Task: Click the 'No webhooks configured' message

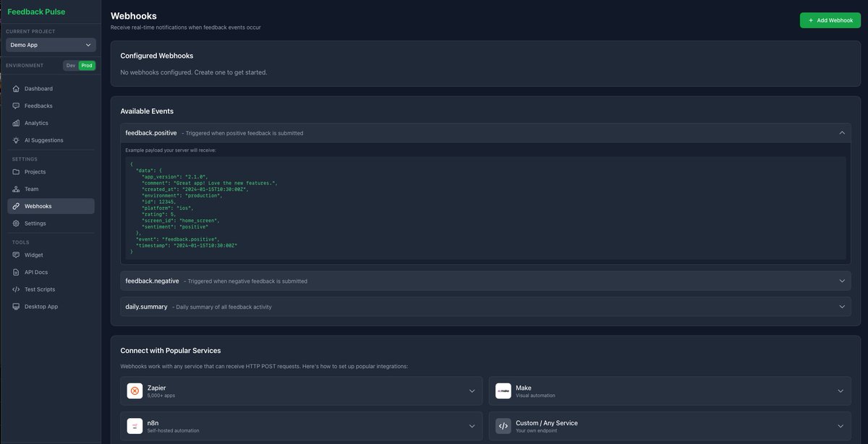Action: [x=194, y=72]
